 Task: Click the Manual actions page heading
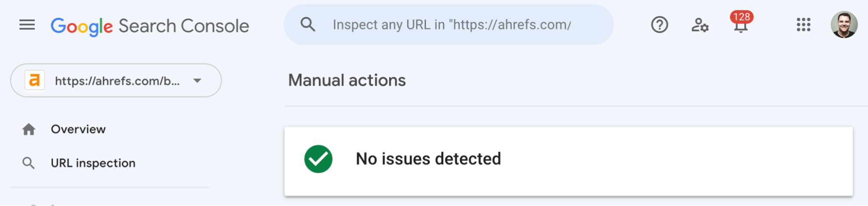[x=347, y=80]
